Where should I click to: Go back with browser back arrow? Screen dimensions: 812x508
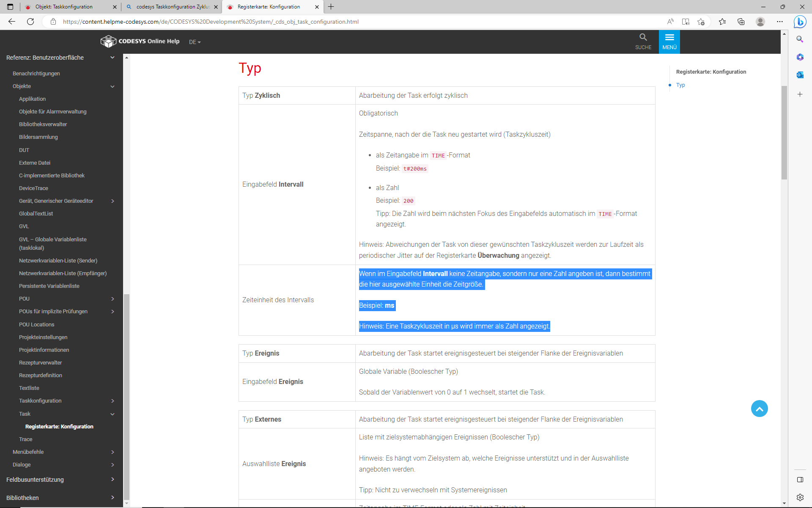[x=12, y=22]
